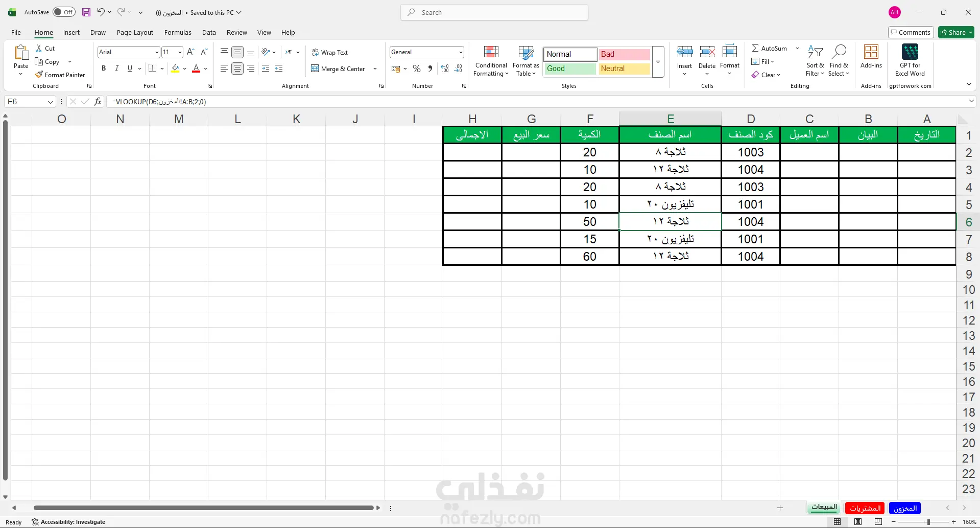Click the Comments button
This screenshot has height=528, width=980.
[x=911, y=32]
